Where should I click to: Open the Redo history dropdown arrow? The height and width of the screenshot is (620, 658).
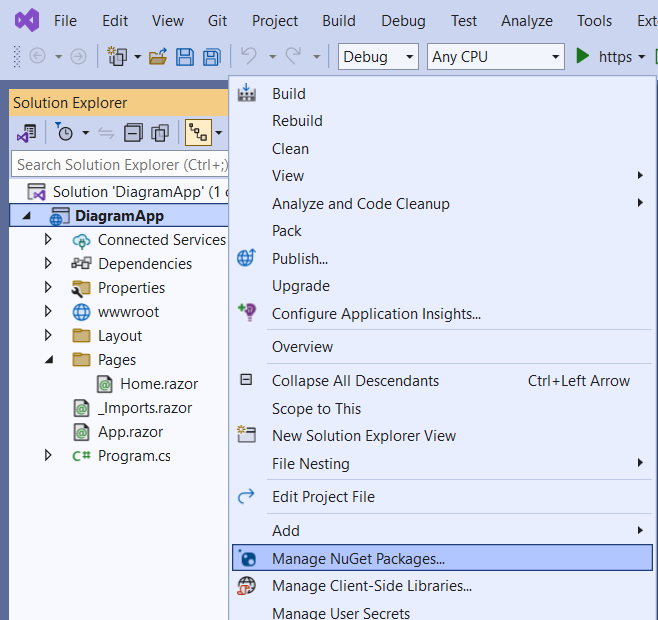point(317,57)
